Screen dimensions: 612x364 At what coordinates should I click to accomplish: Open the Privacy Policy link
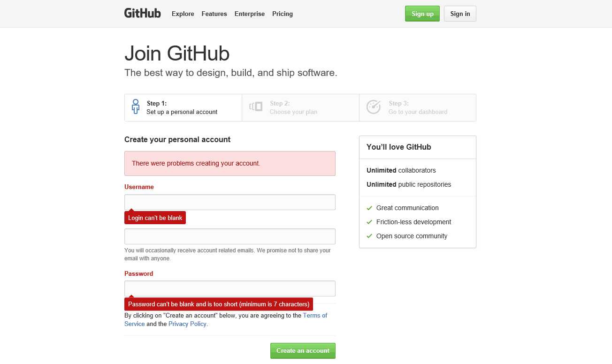tap(187, 324)
